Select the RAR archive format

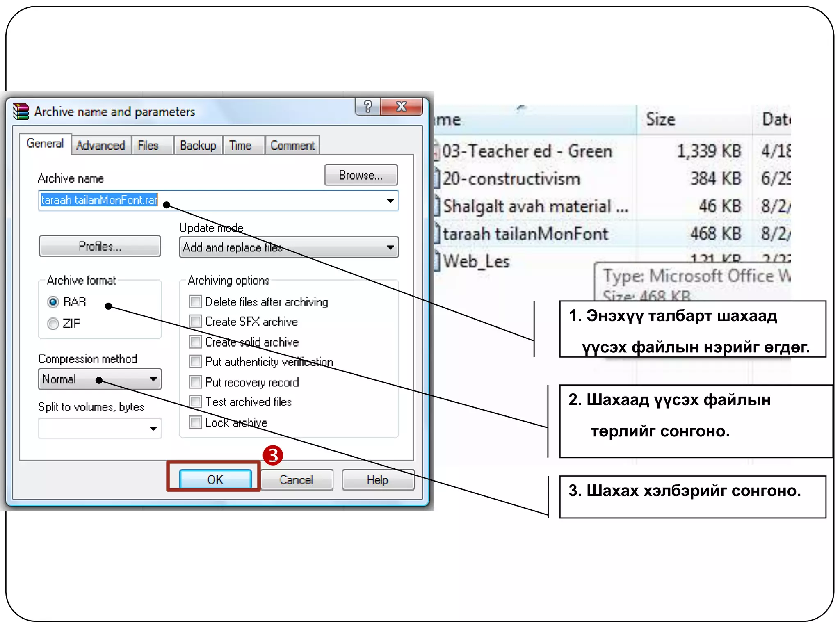click(53, 302)
